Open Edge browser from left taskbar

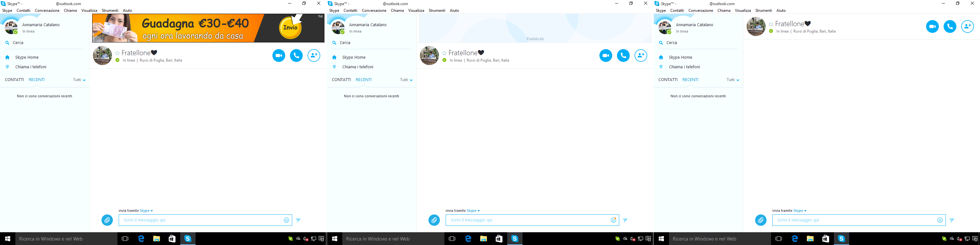(141, 239)
